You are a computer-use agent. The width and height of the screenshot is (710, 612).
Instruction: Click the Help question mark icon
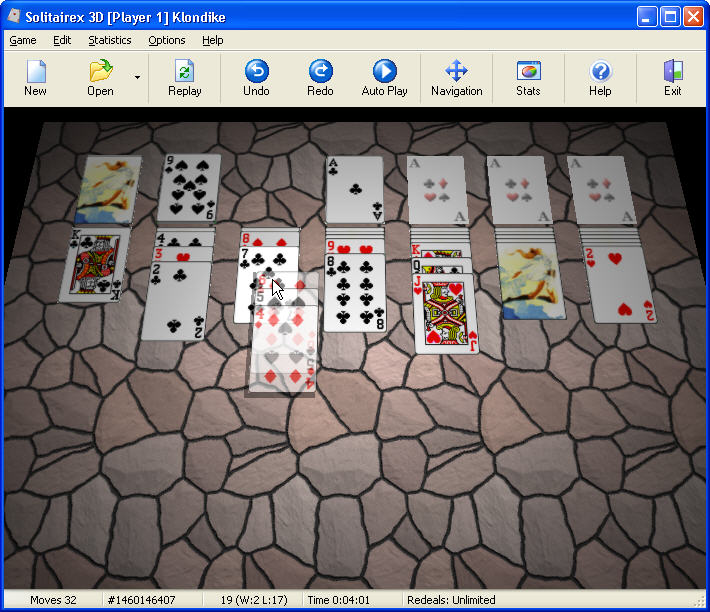(x=600, y=78)
